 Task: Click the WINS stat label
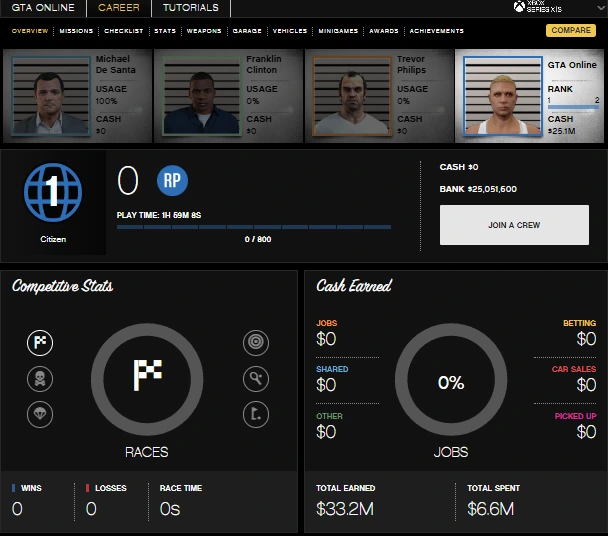click(31, 488)
